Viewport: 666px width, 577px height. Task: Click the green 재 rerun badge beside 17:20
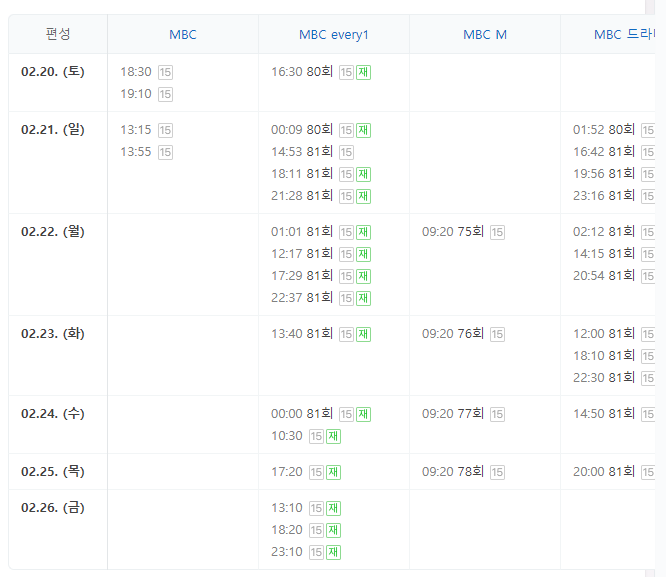pos(333,472)
